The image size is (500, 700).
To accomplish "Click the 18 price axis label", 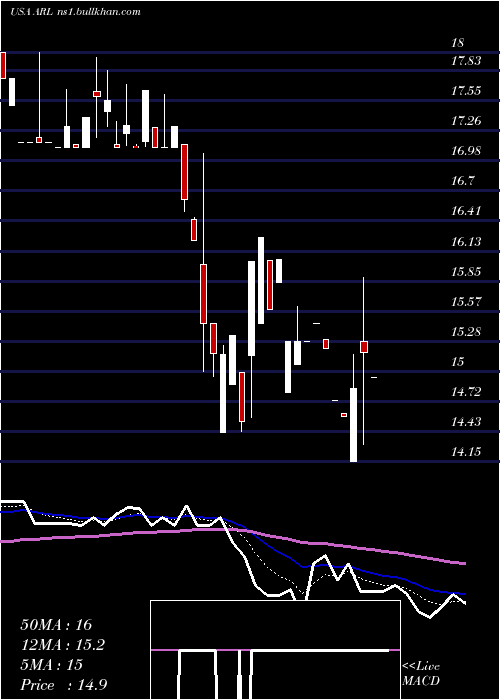I will point(457,43).
